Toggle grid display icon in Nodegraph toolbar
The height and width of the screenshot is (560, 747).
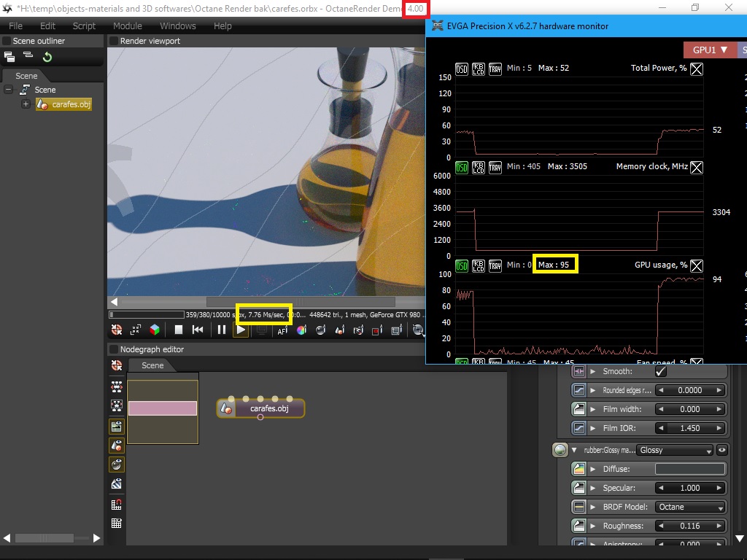[117, 523]
